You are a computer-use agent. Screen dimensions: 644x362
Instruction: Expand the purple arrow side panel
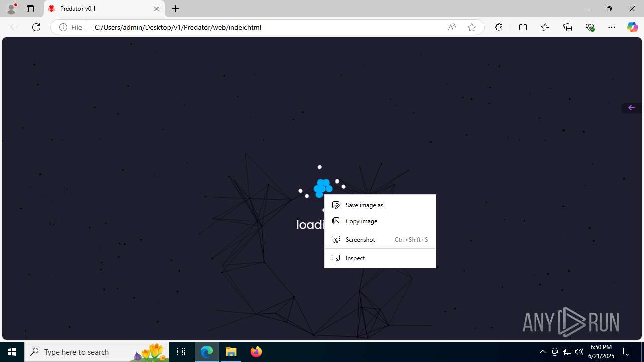click(x=631, y=108)
